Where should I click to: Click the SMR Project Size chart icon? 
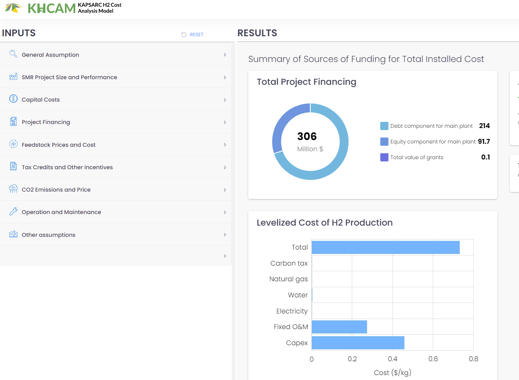[x=13, y=77]
